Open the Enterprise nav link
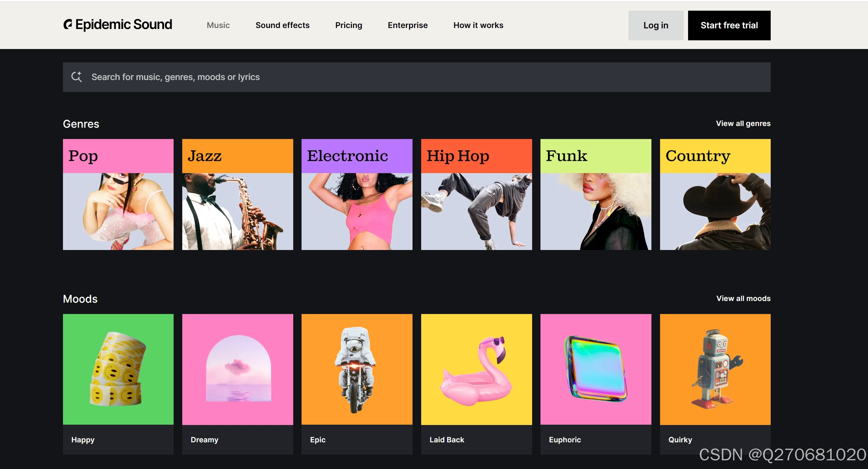The image size is (868, 469). 408,25
